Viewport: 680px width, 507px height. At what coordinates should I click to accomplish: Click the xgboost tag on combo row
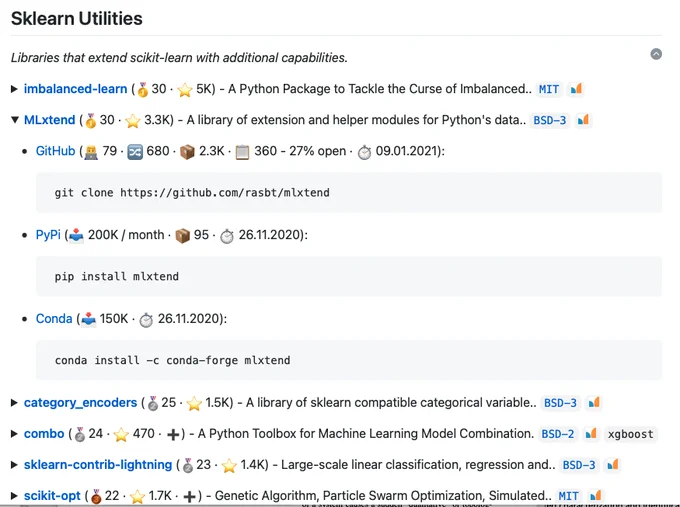(x=631, y=434)
